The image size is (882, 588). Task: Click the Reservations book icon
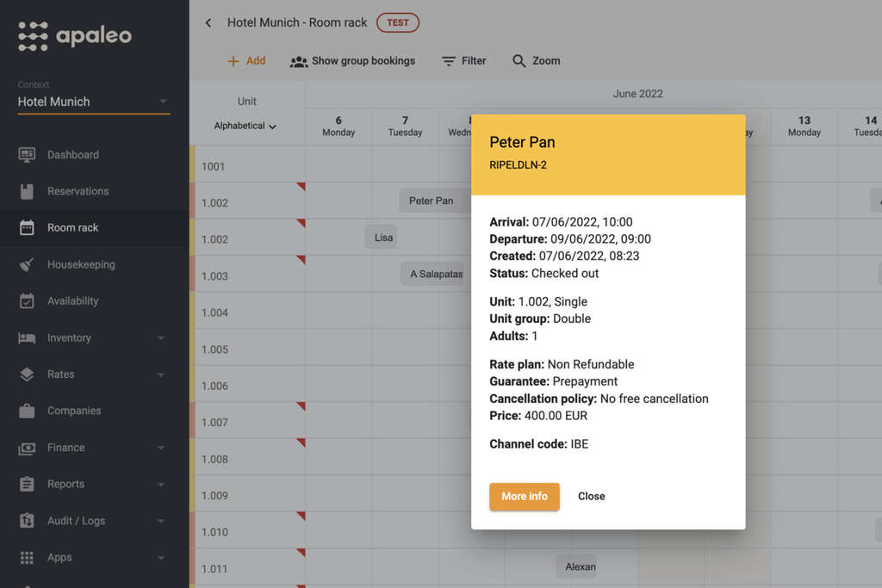pyautogui.click(x=27, y=191)
